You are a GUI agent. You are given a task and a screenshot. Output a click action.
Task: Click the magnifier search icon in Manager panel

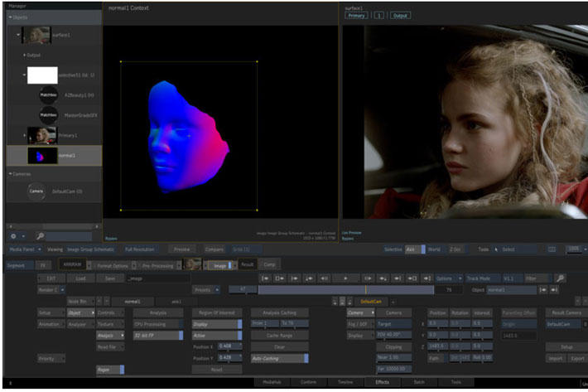point(40,236)
